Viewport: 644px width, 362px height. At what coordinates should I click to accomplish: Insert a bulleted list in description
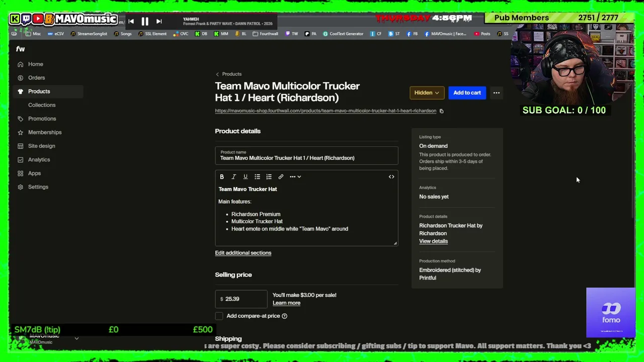point(257,176)
